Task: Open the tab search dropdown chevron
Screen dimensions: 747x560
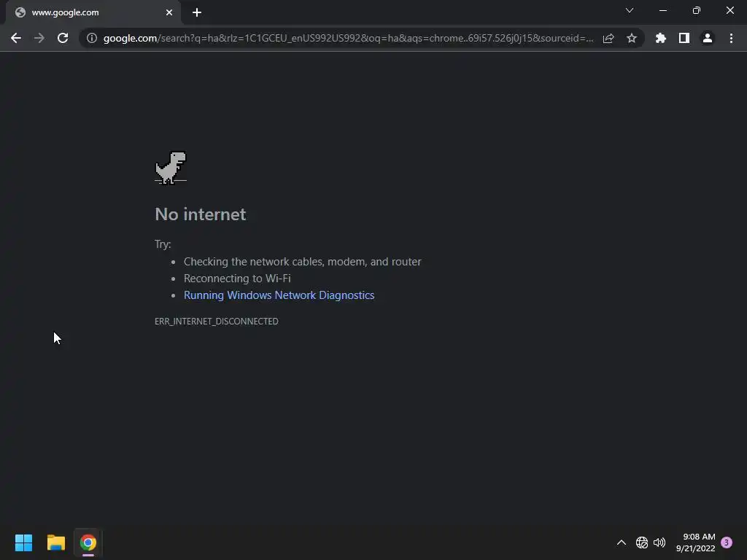Action: pos(630,10)
